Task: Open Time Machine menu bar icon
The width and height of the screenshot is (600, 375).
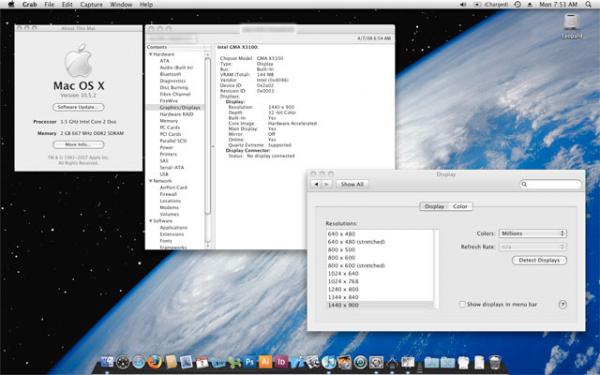Action: tap(517, 4)
